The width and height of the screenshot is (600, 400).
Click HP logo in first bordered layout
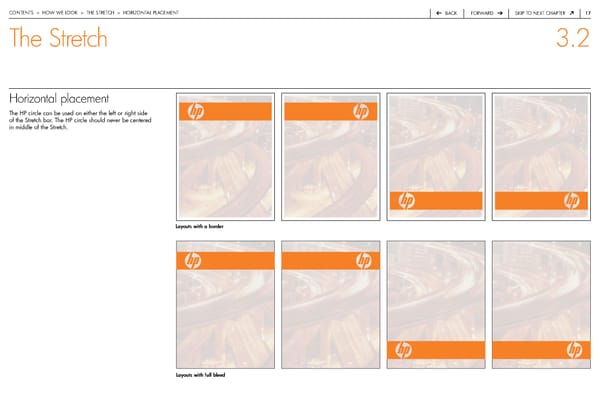193,111
